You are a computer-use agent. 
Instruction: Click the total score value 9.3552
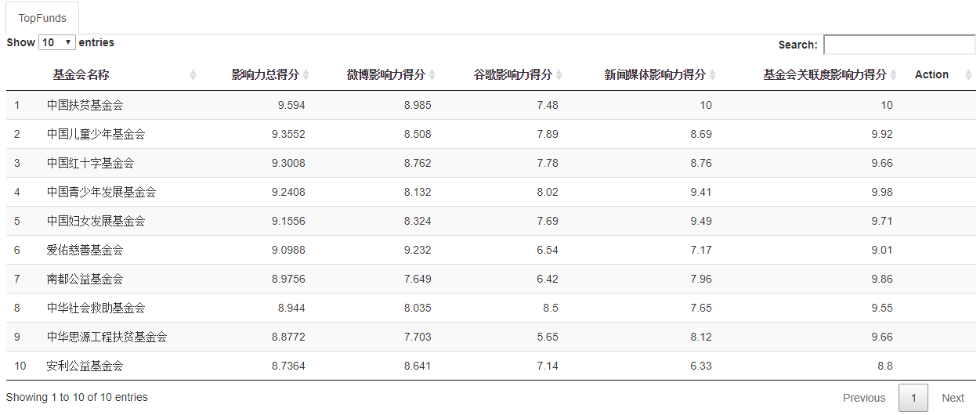tap(288, 134)
